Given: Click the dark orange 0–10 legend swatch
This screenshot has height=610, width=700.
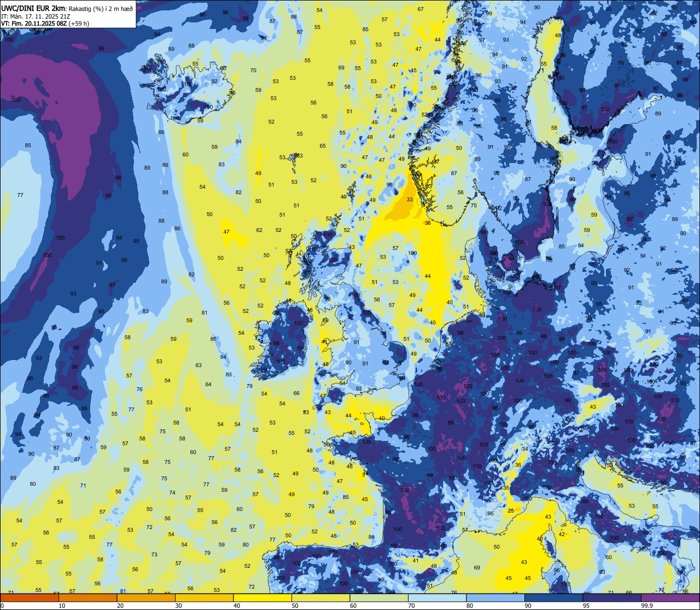Looking at the screenshot, I should [x=30, y=598].
